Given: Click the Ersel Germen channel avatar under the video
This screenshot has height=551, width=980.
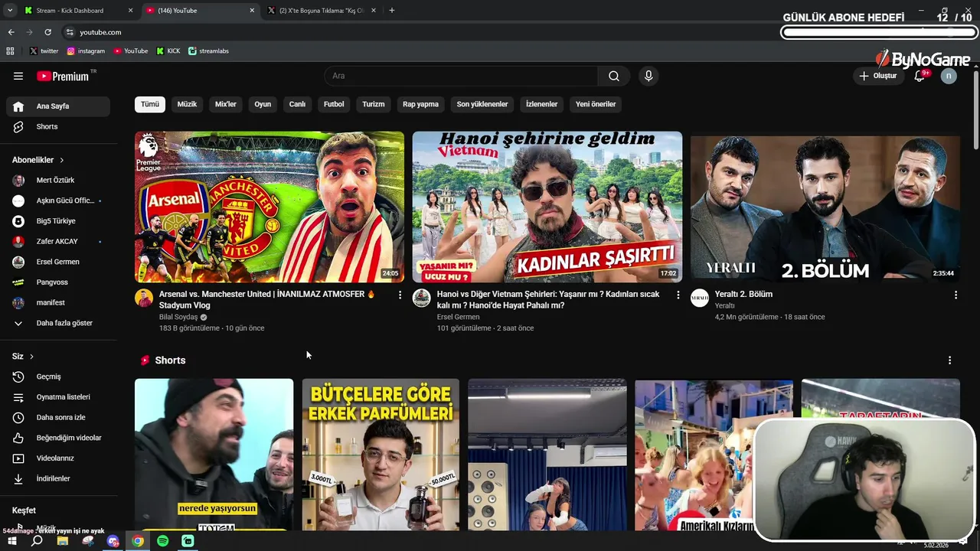Looking at the screenshot, I should pos(422,298).
